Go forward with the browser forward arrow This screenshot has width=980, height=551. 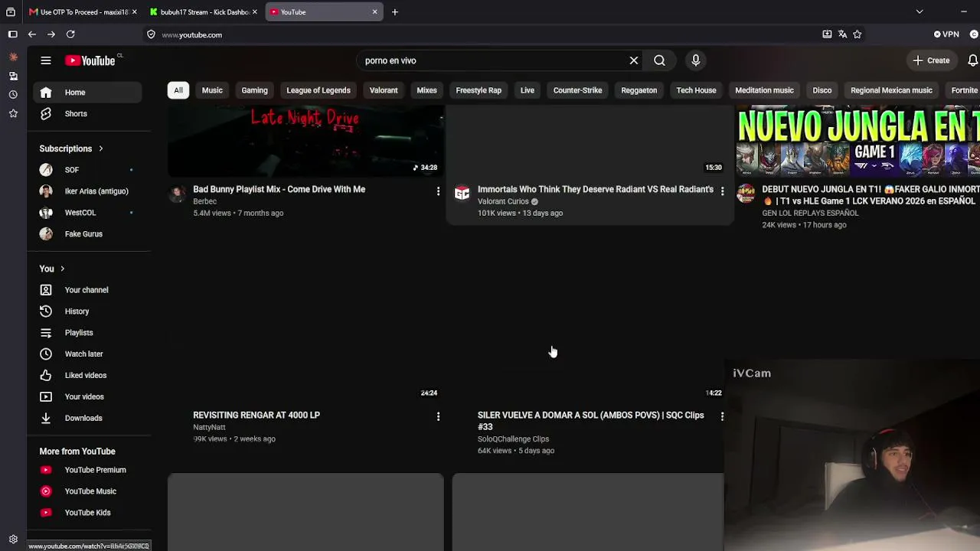click(x=51, y=34)
